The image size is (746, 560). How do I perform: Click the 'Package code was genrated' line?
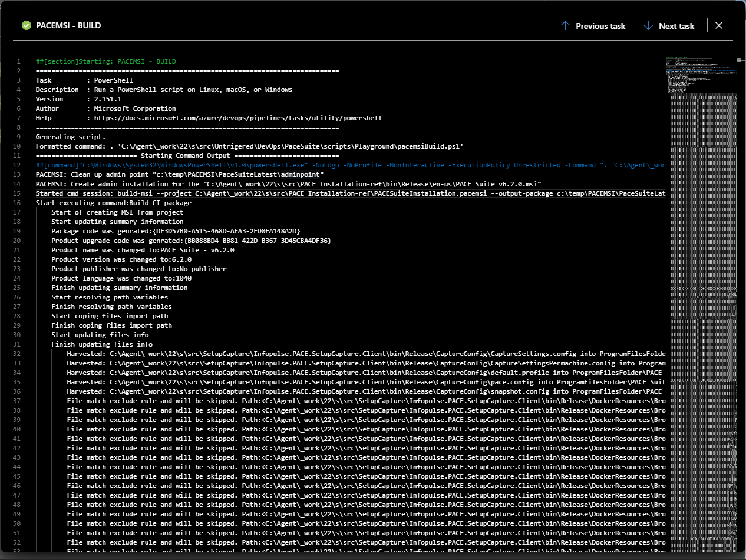(x=176, y=231)
